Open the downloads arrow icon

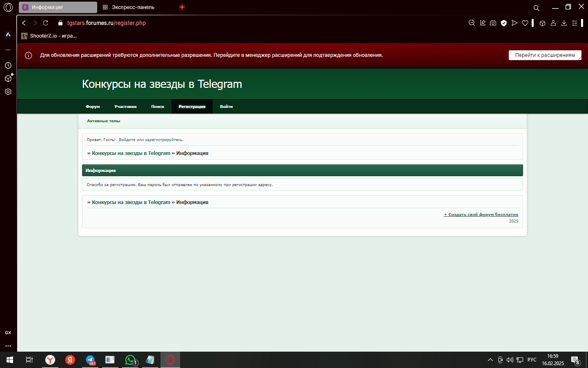pos(564,23)
